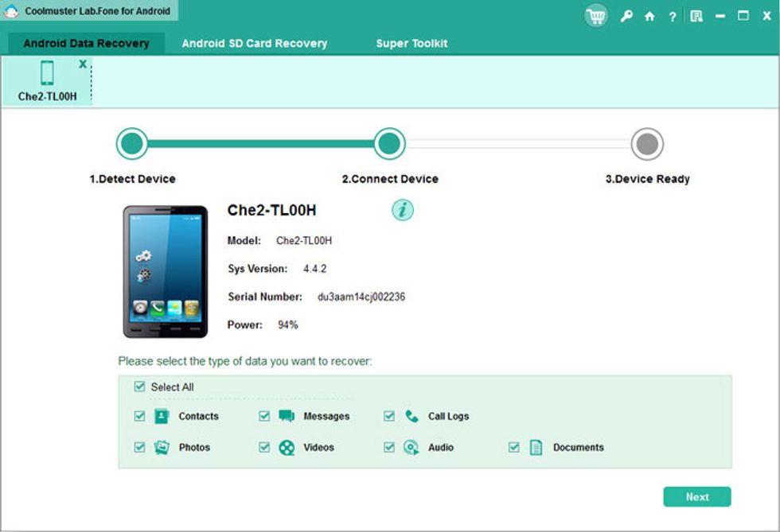Click the phone preview image
Screen dimensions: 780x532
click(x=166, y=271)
